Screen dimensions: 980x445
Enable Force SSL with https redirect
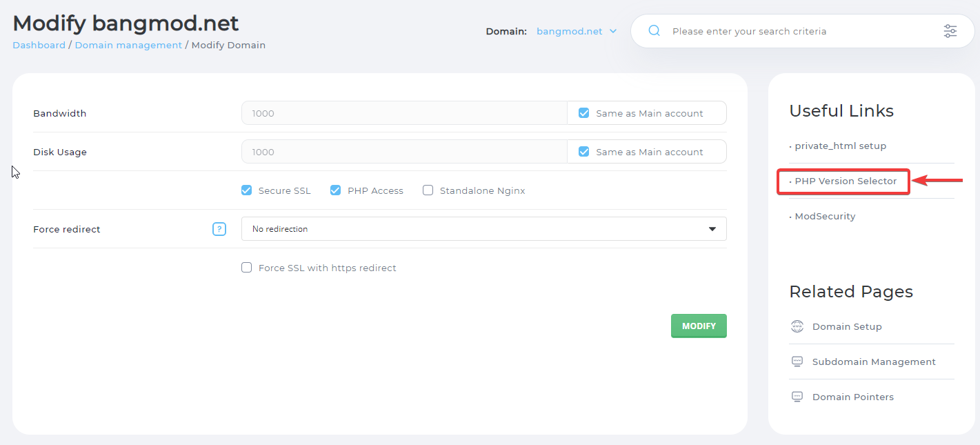click(247, 268)
